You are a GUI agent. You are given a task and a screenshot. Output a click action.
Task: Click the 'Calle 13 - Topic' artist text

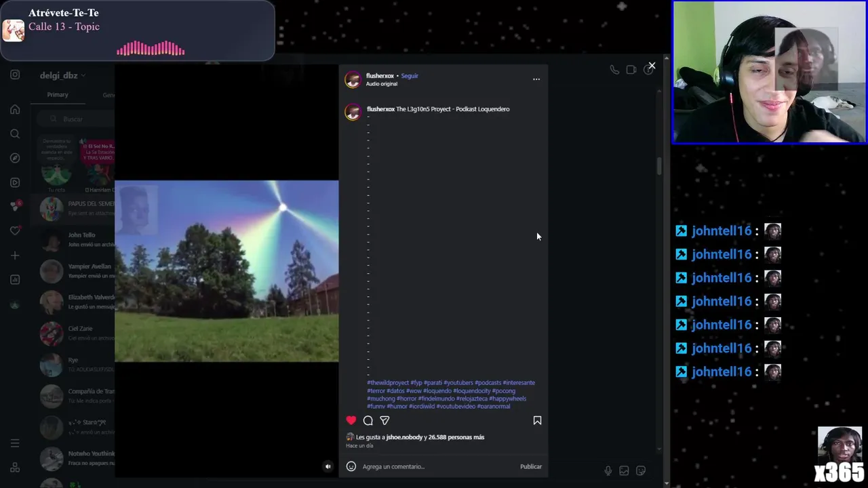(x=64, y=26)
